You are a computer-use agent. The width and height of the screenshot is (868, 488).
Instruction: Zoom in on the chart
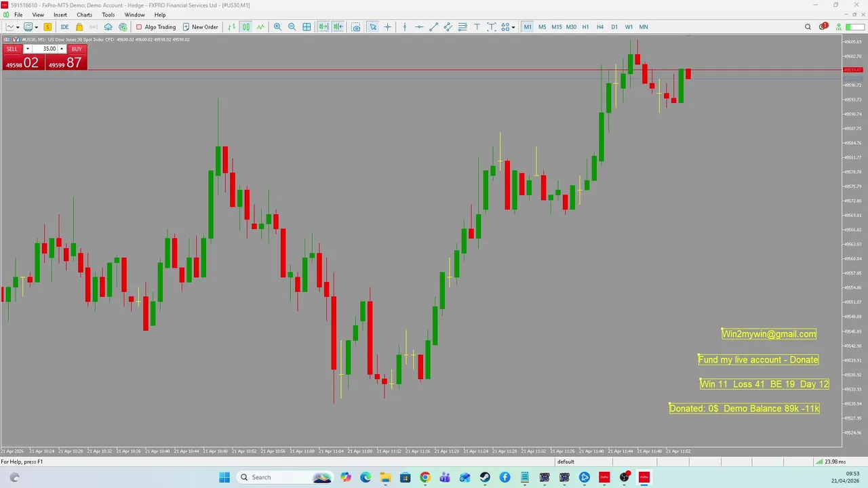click(277, 27)
